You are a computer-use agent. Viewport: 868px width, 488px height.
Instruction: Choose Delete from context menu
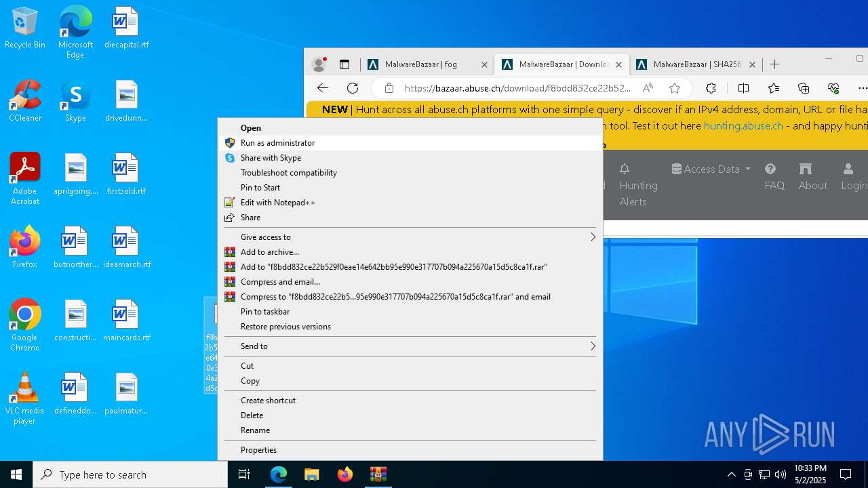[410, 415]
